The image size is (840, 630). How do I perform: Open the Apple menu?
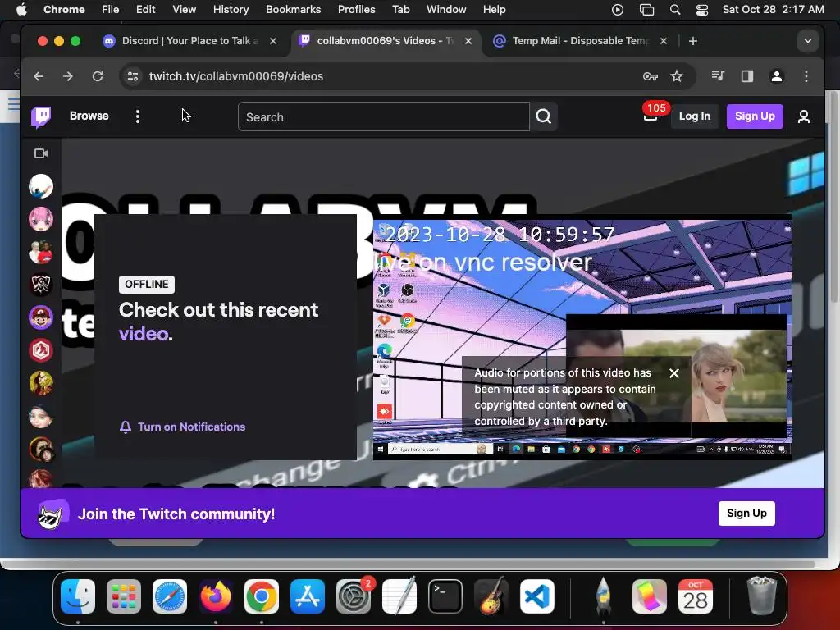(x=21, y=10)
